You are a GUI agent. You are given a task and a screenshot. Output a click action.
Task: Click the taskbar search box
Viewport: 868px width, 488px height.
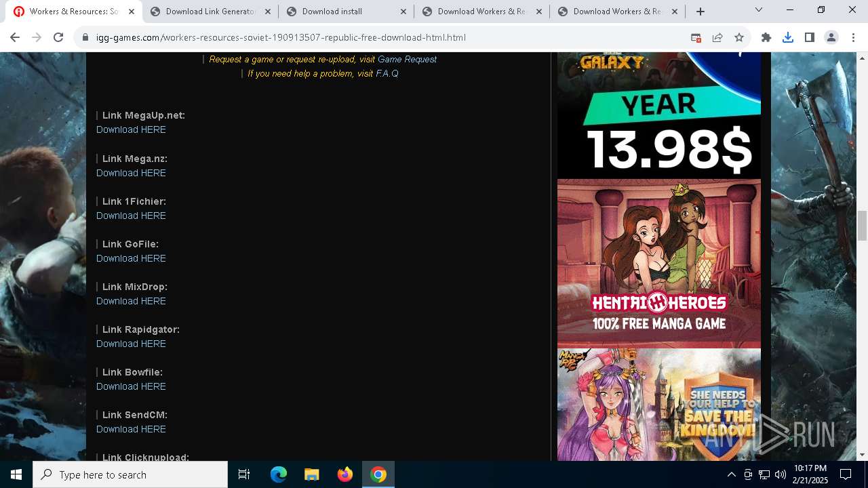coord(130,474)
